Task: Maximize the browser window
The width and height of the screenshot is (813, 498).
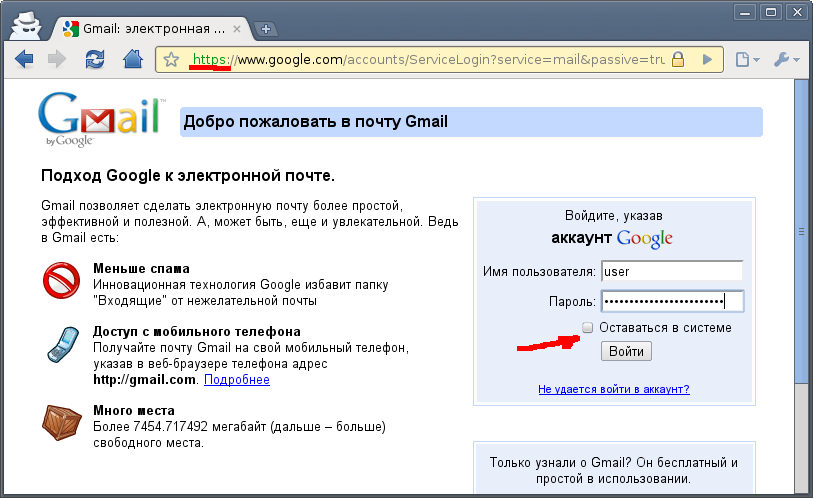Action: [x=771, y=12]
